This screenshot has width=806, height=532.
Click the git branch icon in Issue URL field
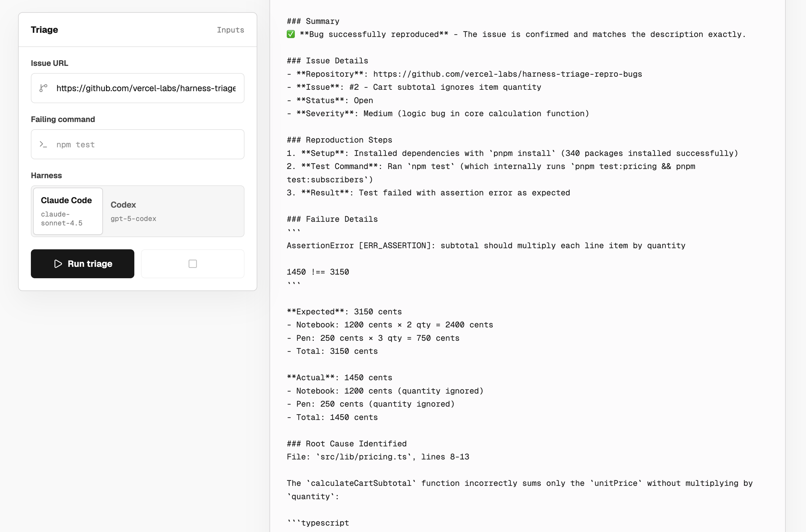[x=43, y=88]
